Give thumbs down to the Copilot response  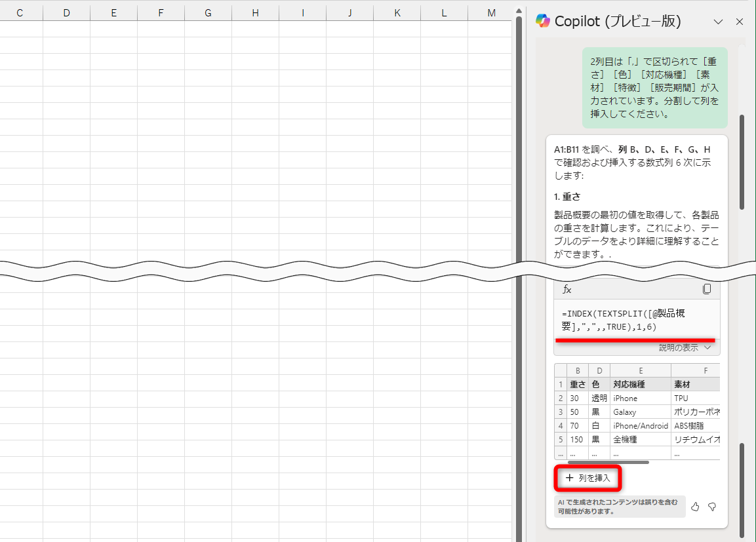[x=712, y=507]
